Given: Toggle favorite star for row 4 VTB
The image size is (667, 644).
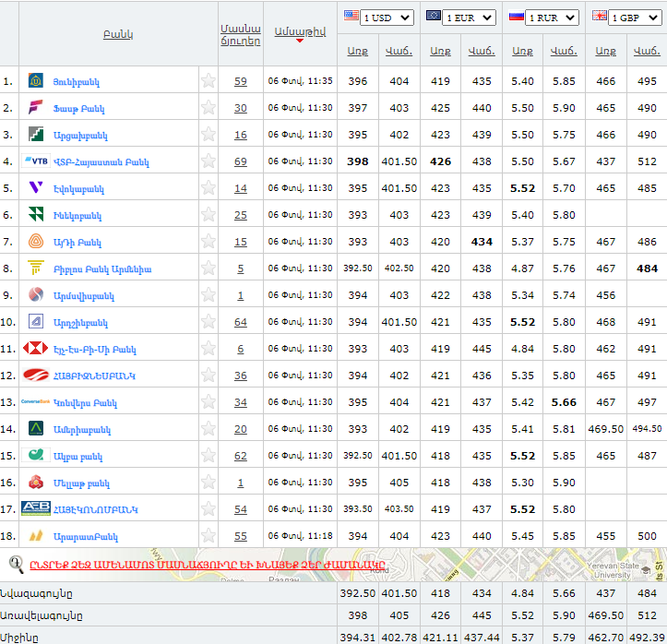Looking at the screenshot, I should 208,161.
